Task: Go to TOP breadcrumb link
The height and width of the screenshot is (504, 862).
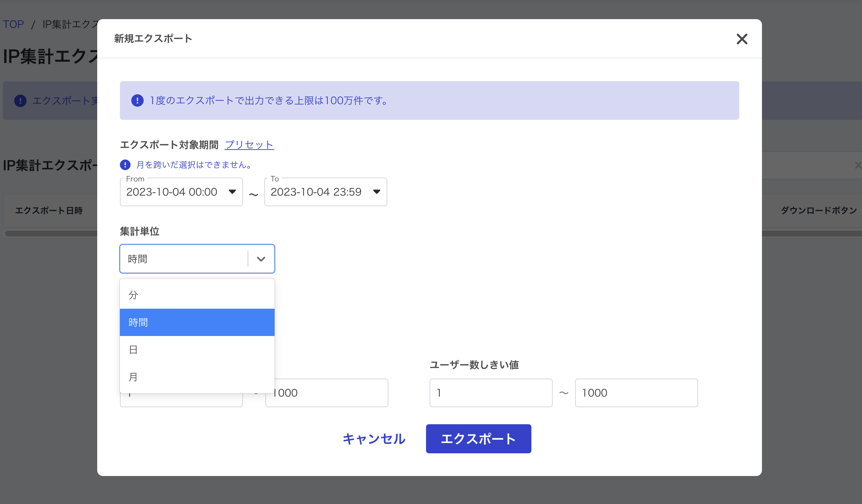Action: (x=13, y=24)
